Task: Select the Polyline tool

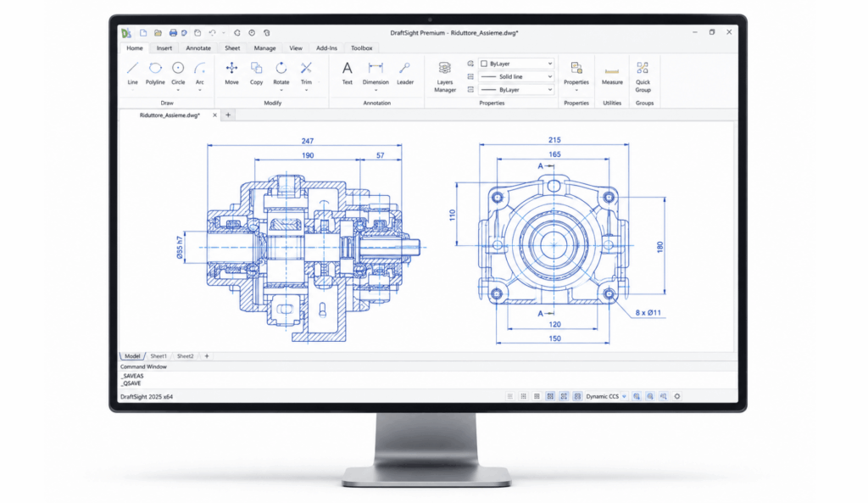Action: (155, 73)
